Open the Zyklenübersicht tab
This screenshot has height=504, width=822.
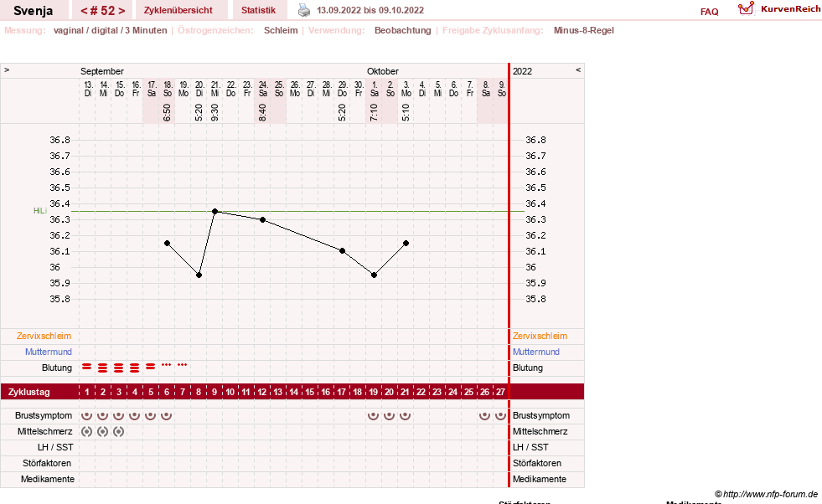pos(178,10)
